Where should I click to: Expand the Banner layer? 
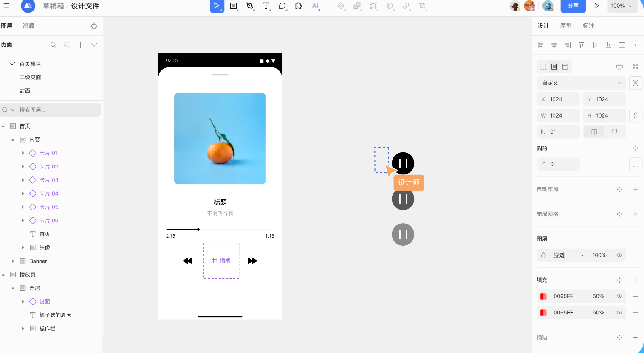point(13,261)
